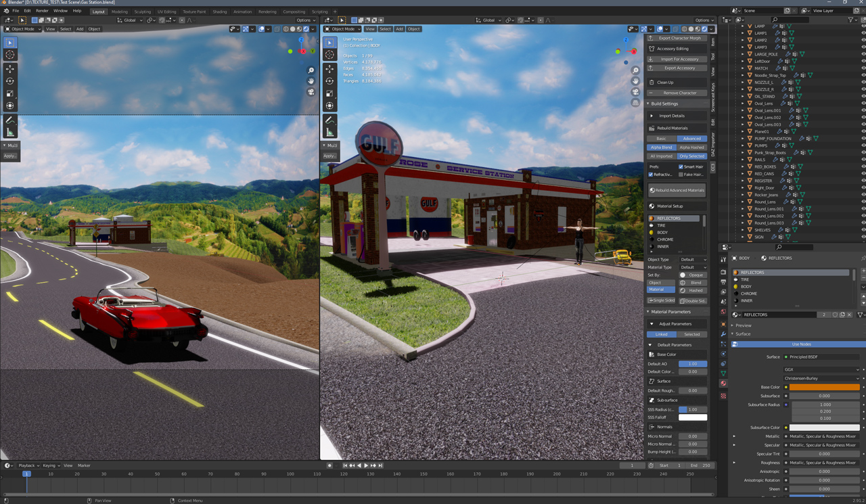Select the Cursor tool in left viewport
The height and width of the screenshot is (504, 866).
point(10,54)
